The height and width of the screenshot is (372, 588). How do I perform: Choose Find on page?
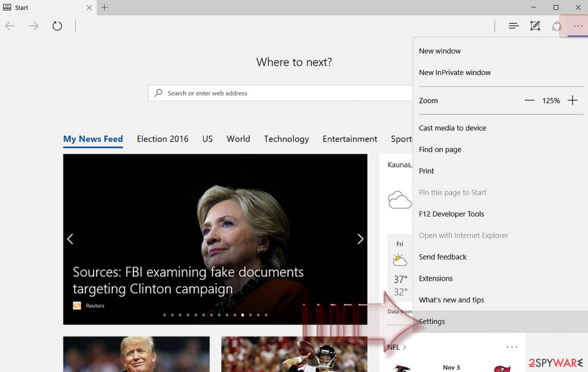click(440, 149)
